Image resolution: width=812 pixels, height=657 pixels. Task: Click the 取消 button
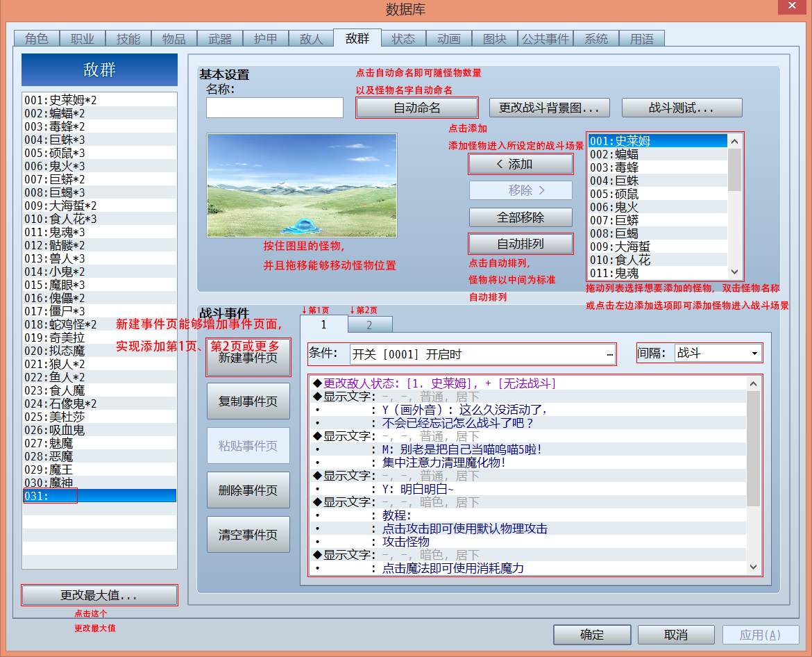click(x=676, y=635)
